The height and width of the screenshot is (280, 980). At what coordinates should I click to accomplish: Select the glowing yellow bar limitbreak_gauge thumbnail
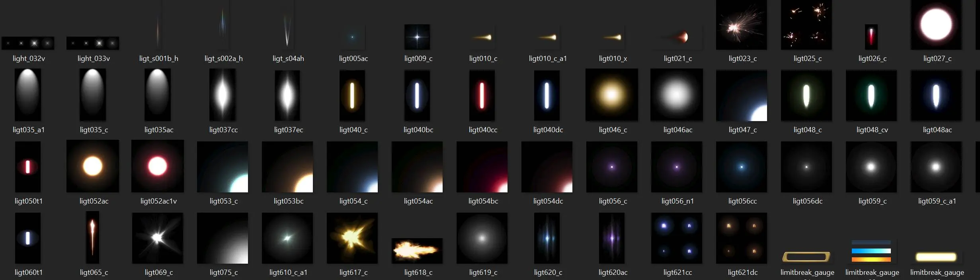(936, 257)
